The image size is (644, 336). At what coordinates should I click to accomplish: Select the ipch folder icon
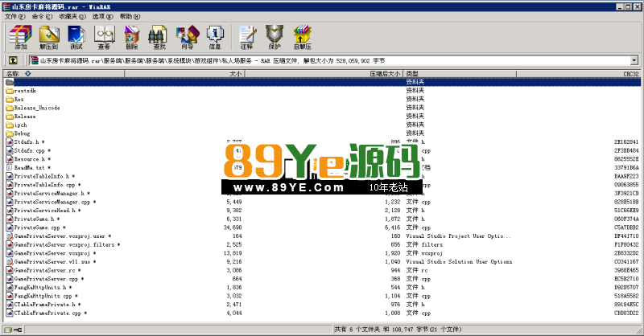tap(10, 125)
